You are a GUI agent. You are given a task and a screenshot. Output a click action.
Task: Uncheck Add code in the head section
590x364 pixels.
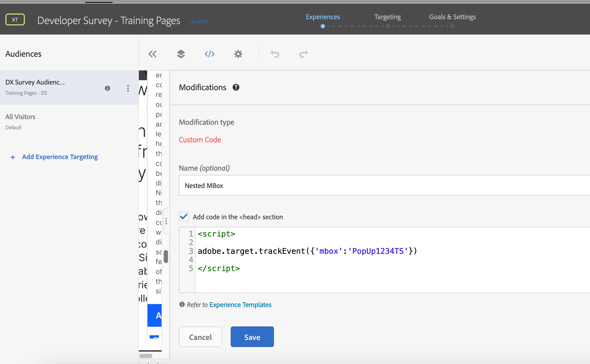click(184, 217)
